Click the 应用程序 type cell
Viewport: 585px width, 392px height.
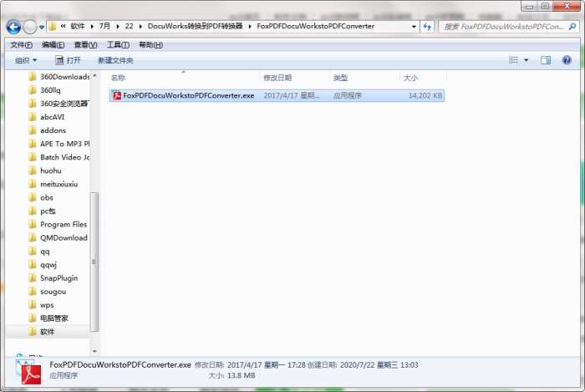(x=348, y=95)
